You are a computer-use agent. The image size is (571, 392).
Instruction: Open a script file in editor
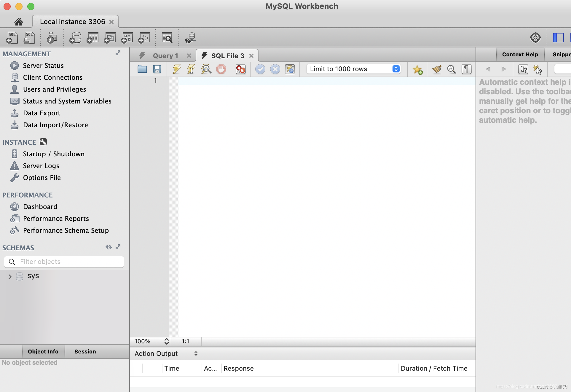(x=142, y=69)
